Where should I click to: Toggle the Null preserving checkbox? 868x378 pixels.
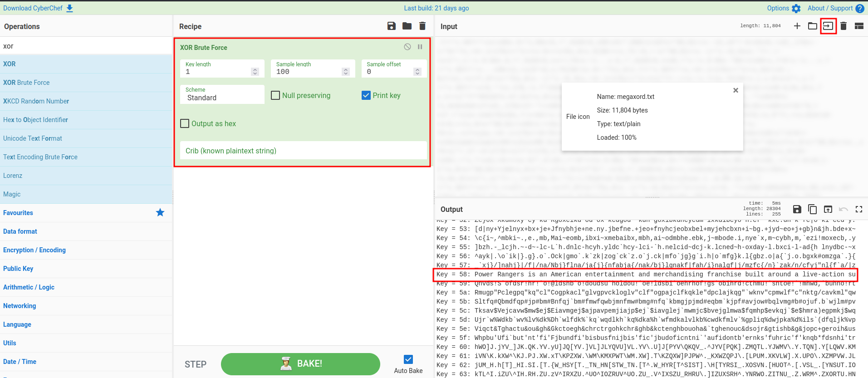click(275, 95)
